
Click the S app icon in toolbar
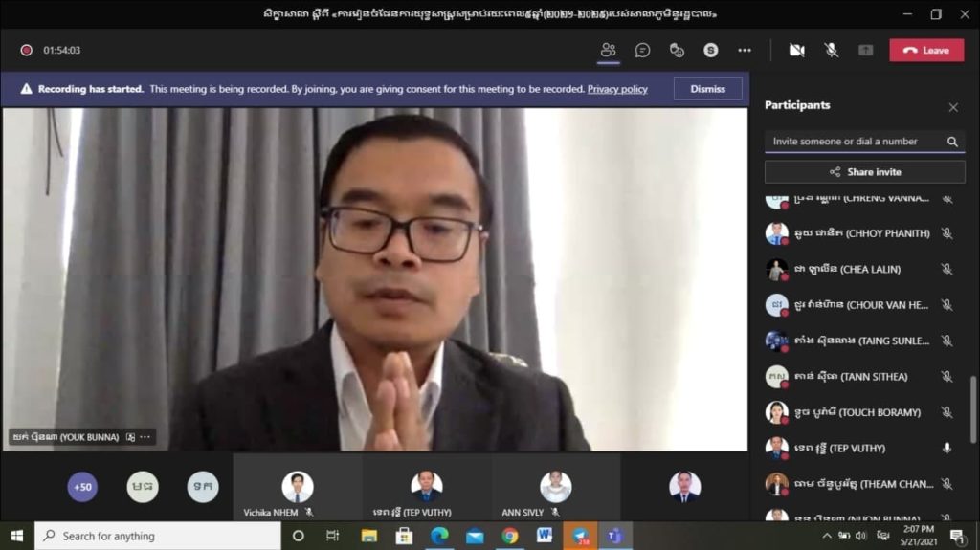coord(711,50)
